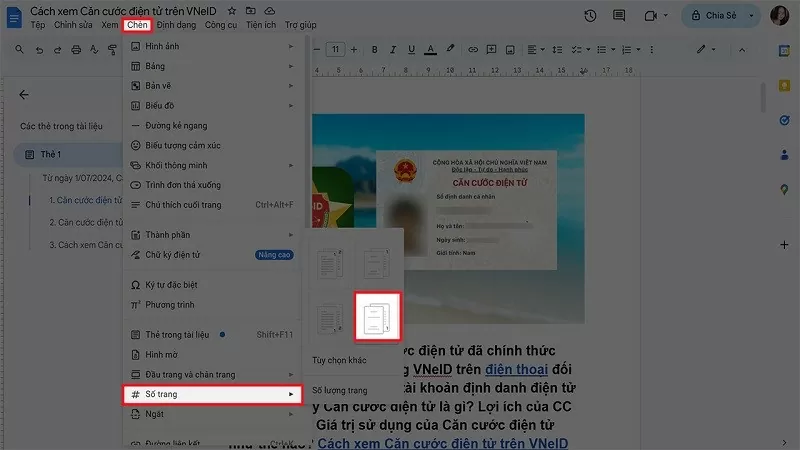Click Tùy chọn khác in submenu
Image resolution: width=800 pixels, height=450 pixels.
(339, 360)
